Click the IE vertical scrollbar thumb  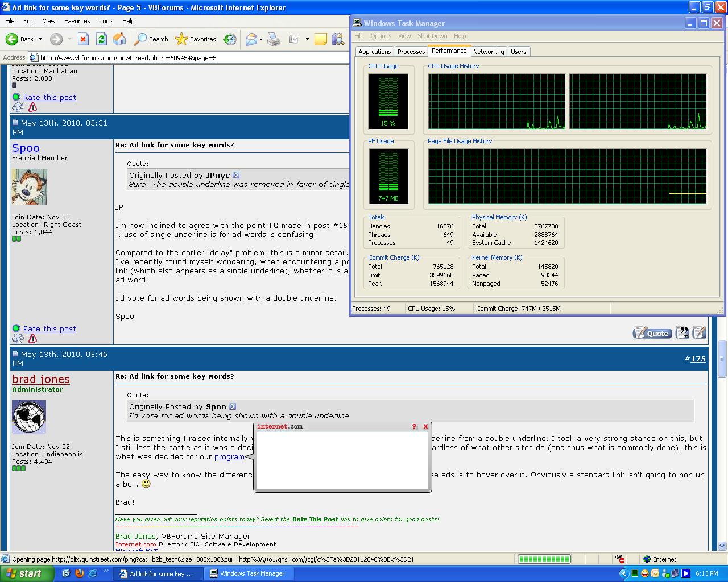722,359
